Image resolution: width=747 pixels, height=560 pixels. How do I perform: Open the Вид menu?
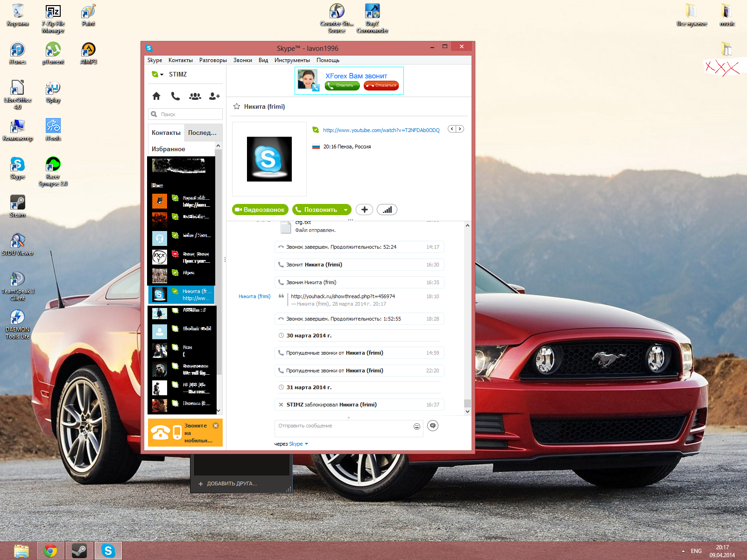click(263, 60)
